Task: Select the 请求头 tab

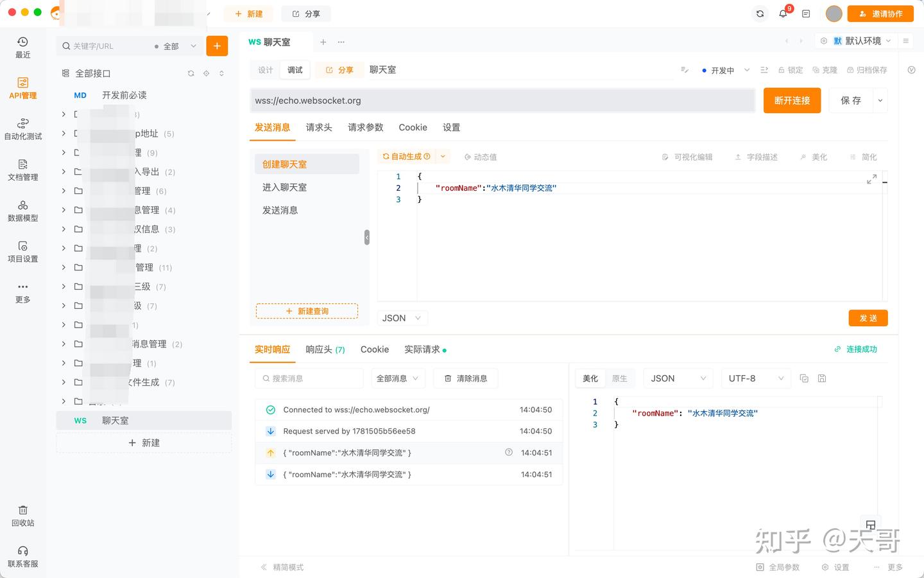Action: (x=319, y=127)
